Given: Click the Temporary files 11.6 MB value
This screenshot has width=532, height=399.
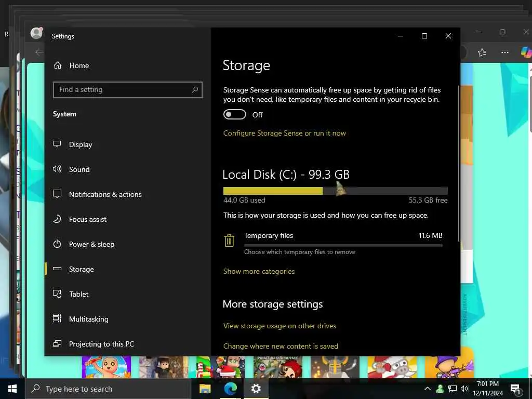Looking at the screenshot, I should point(430,235).
